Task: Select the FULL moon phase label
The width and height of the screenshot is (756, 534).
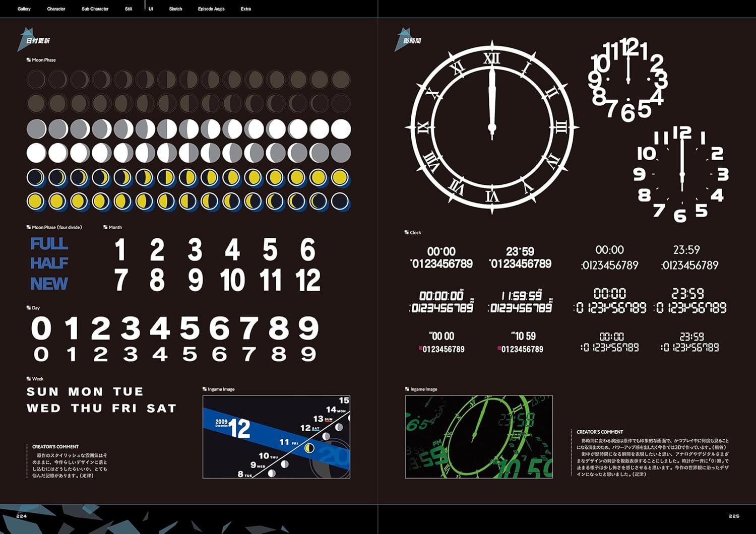Action: click(49, 244)
